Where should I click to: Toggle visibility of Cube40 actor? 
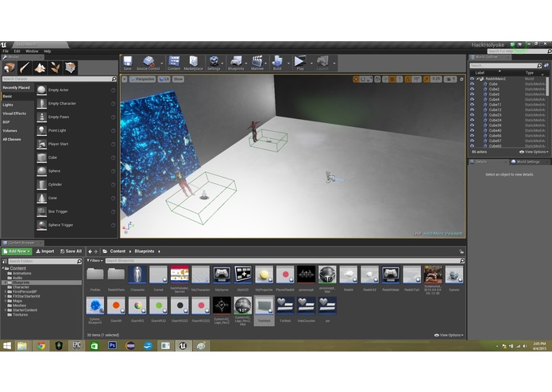click(472, 130)
